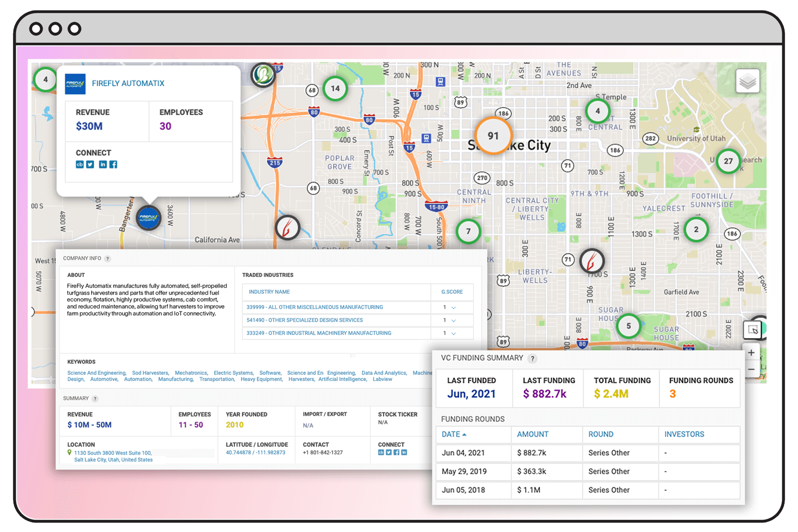
Task: Open Twitter icon in Firefly popup
Action: [x=90, y=165]
